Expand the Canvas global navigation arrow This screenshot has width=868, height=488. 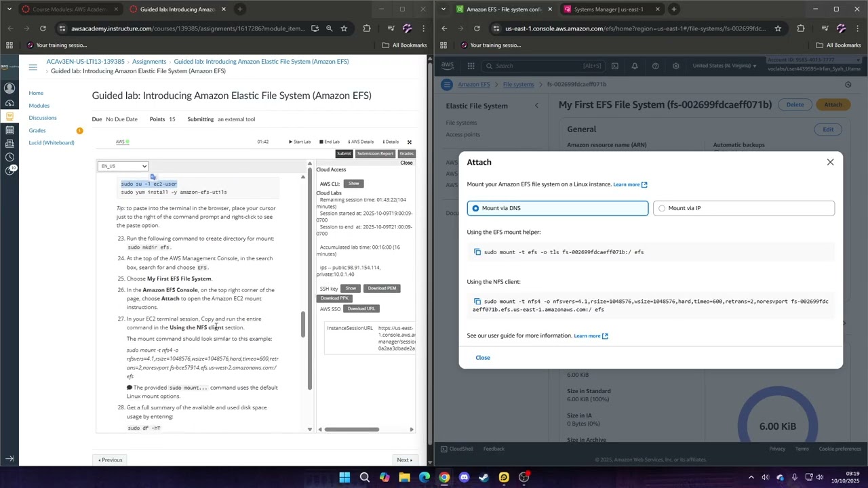click(9, 459)
